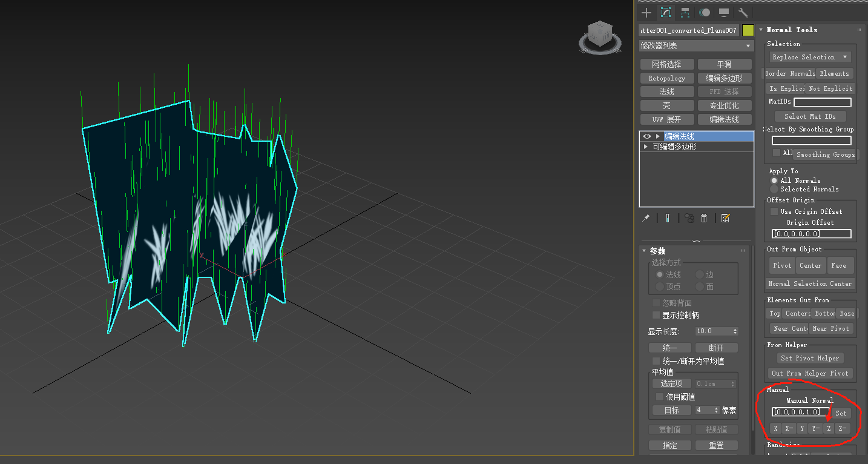Switch to the Hierarchy panel icon

685,13
